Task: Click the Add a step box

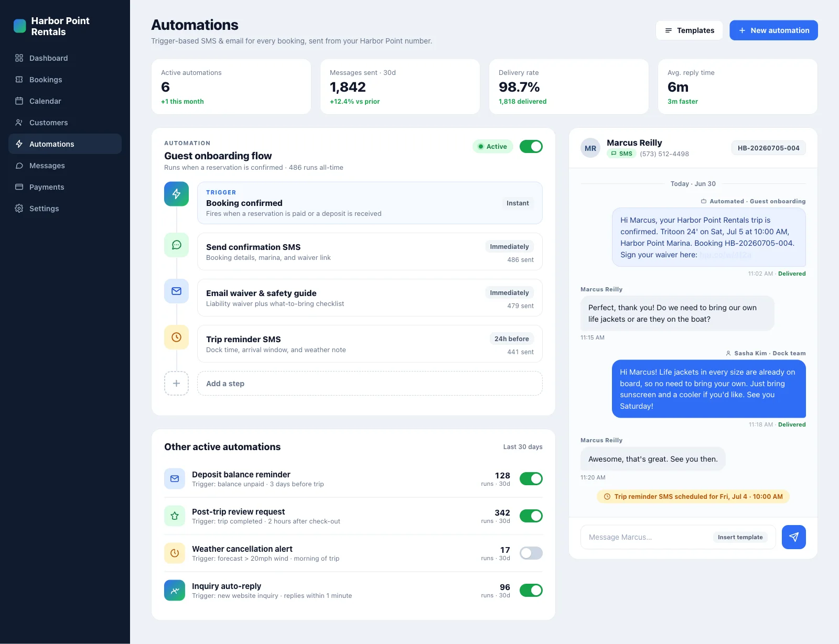Action: click(370, 383)
